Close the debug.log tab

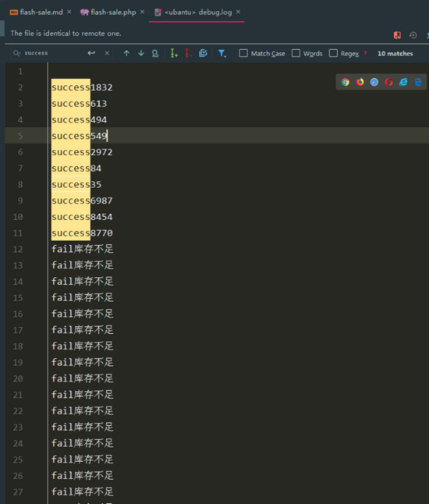pos(238,12)
